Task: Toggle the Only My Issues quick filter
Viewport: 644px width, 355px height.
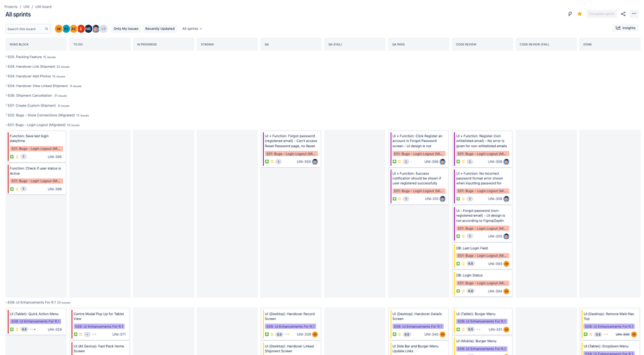Action: (126, 29)
